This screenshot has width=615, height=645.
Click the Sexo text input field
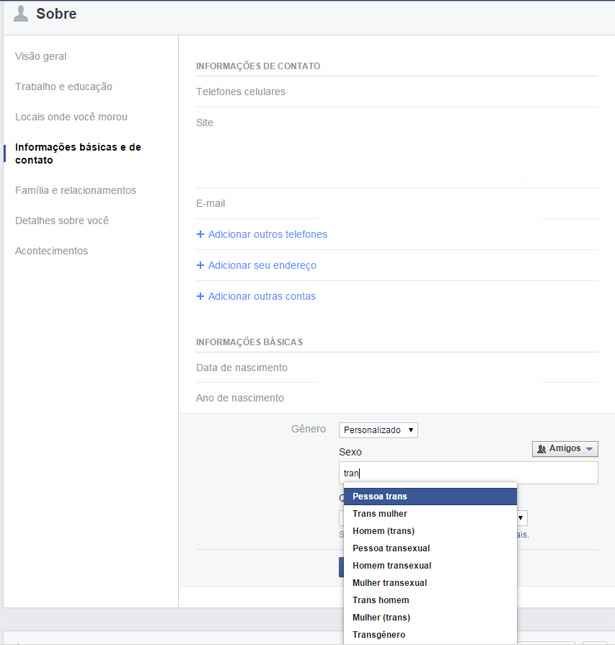click(468, 473)
